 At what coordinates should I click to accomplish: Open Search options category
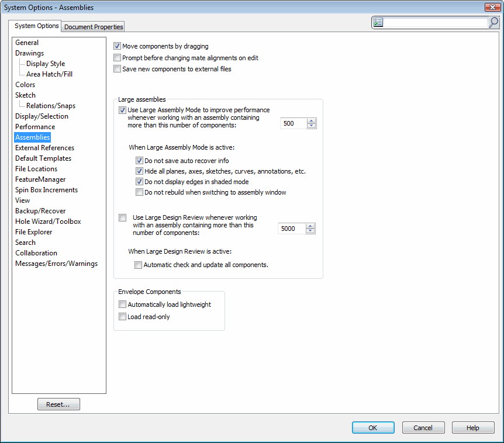25,242
